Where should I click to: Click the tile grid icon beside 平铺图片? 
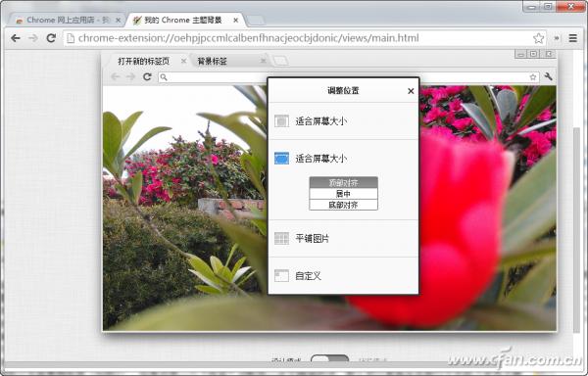(x=281, y=239)
